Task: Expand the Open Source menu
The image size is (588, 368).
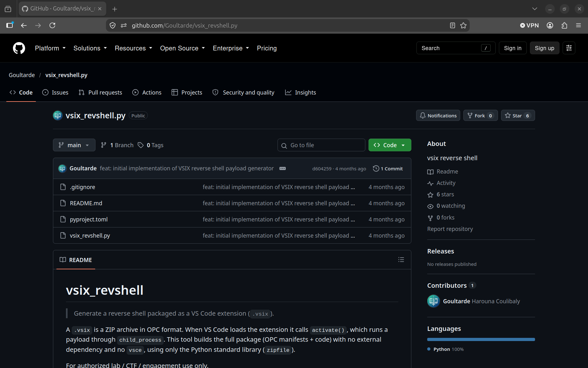Action: tap(183, 48)
